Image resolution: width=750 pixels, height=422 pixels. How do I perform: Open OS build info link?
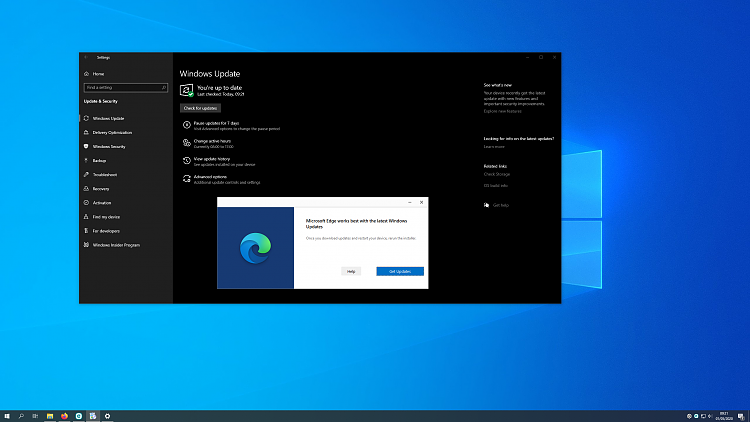tap(496, 186)
